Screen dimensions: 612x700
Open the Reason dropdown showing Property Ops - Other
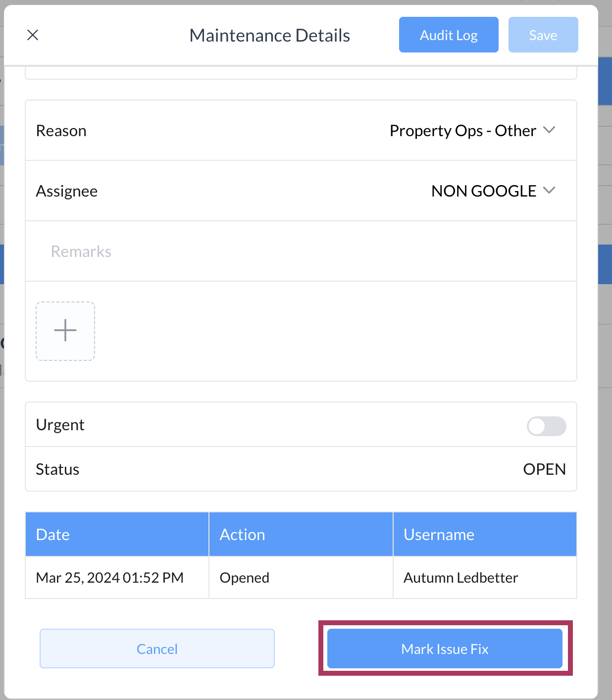point(462,131)
